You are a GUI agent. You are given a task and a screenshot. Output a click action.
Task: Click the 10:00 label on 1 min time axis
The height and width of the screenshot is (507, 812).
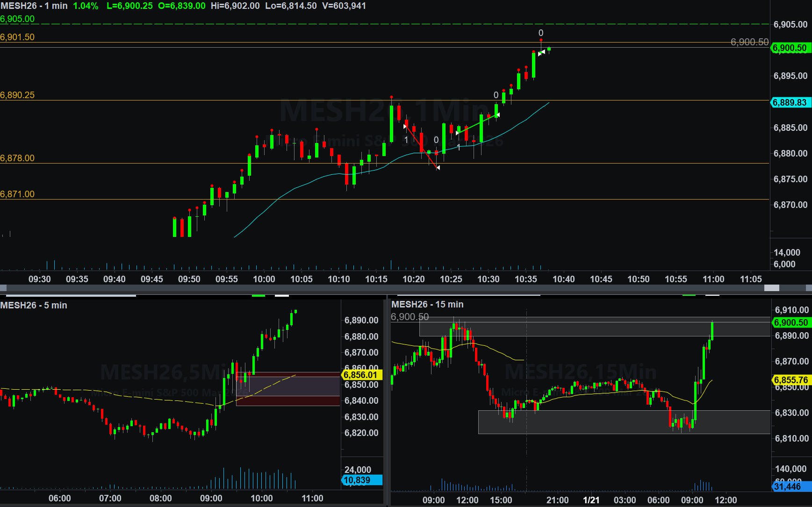click(264, 279)
